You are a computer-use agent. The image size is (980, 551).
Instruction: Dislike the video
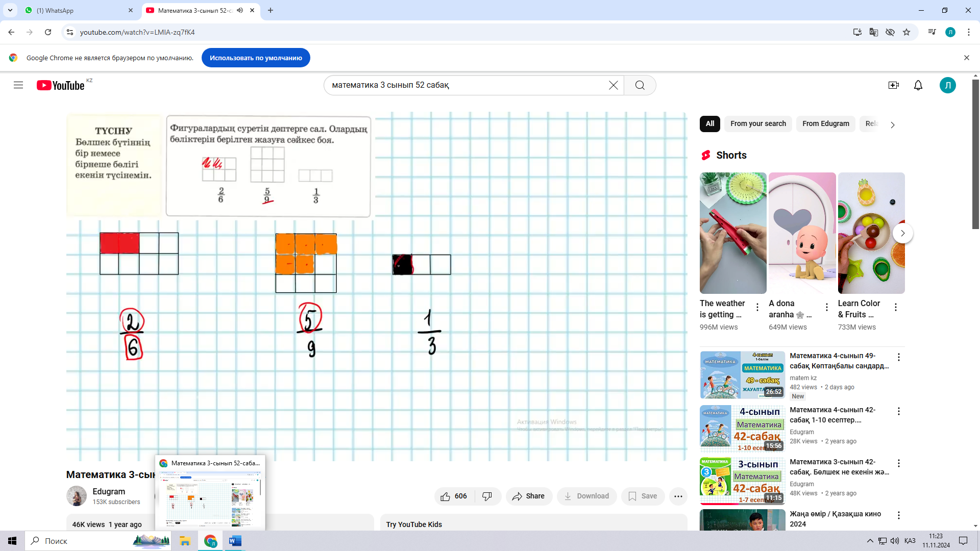pos(487,496)
